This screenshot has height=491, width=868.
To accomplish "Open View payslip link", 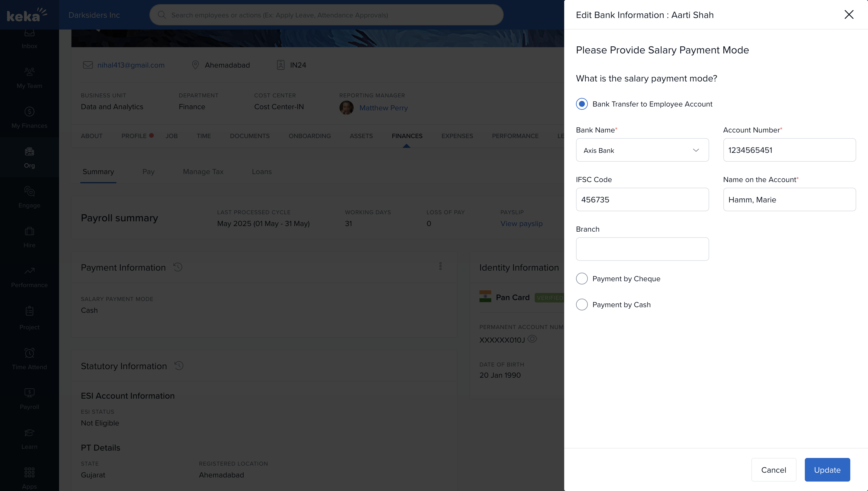I will (521, 224).
